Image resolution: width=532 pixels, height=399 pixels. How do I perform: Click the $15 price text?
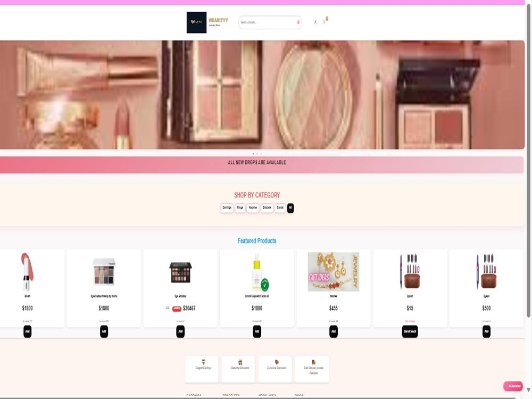(x=410, y=309)
